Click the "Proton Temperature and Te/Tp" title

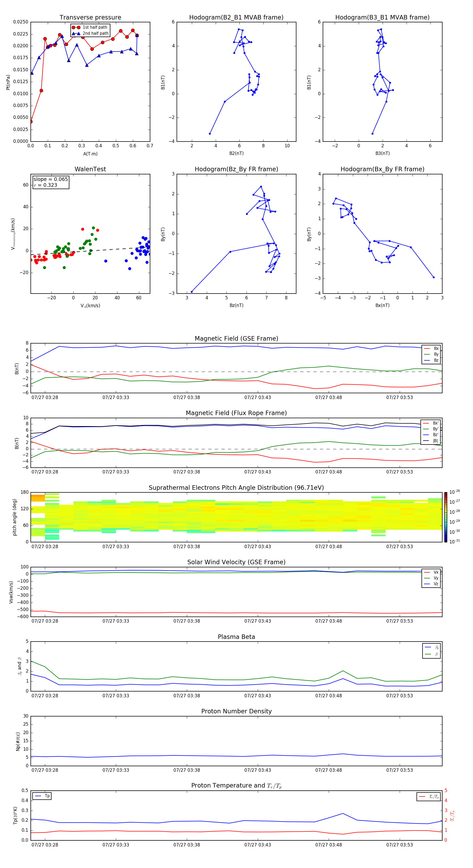236,785
